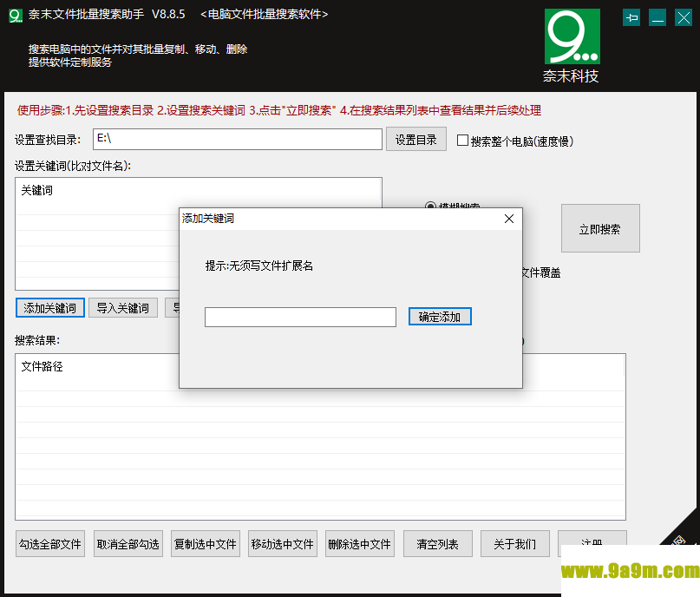Click the pin window icon in title bar
700x597 pixels.
pos(631,18)
